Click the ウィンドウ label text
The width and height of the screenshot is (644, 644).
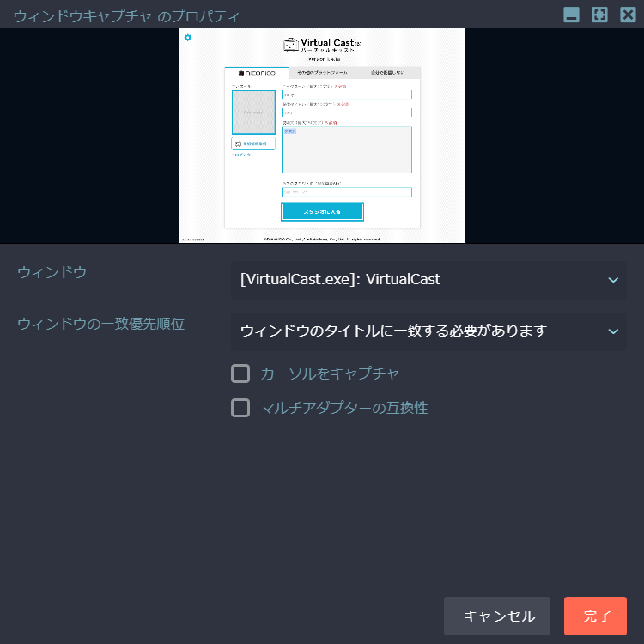[x=52, y=272]
